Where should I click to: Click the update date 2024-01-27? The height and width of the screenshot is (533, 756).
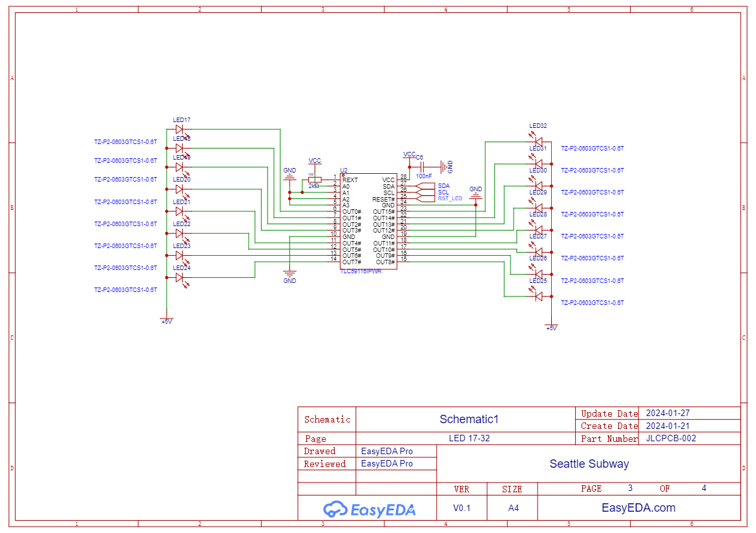[667, 413]
